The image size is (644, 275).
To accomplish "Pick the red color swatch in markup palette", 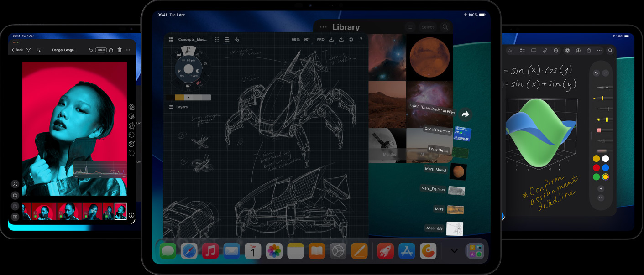I will click(596, 168).
